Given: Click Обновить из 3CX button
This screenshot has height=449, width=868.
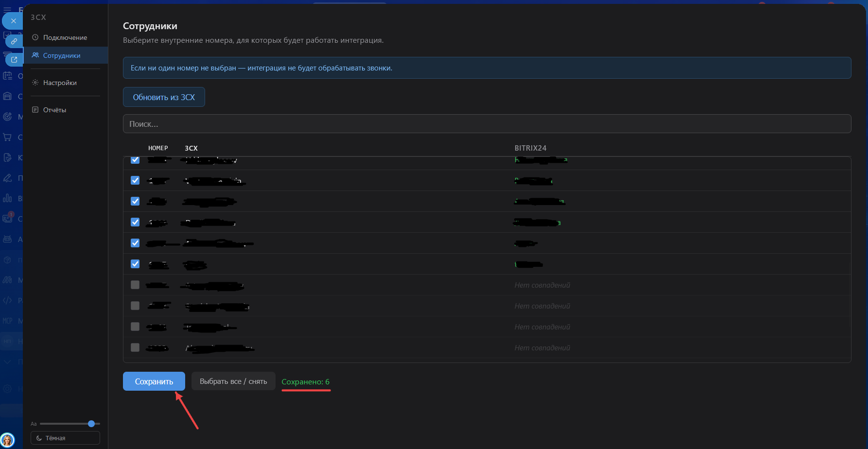Looking at the screenshot, I should pos(164,97).
